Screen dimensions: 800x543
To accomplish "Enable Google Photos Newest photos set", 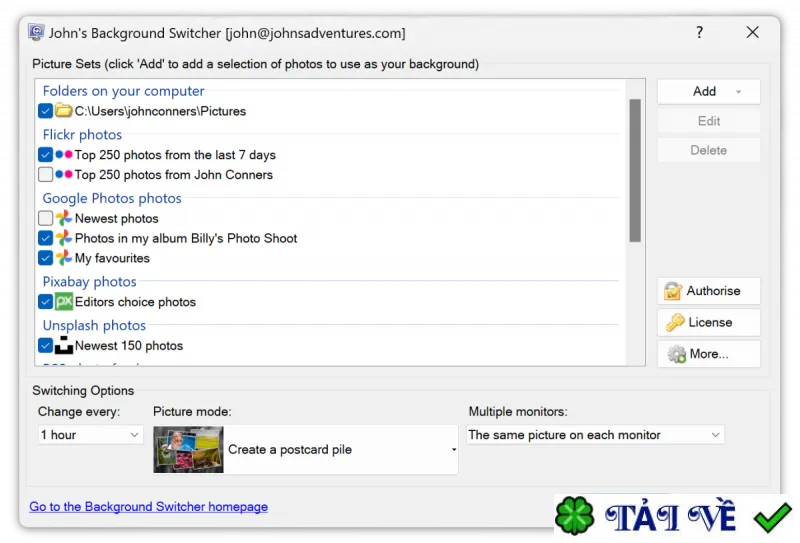I will [x=45, y=218].
